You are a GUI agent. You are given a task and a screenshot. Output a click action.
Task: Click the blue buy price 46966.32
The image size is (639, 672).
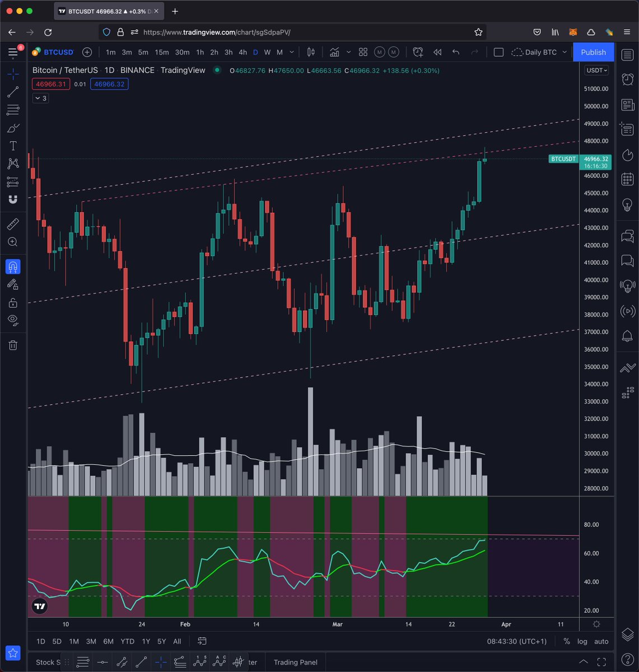coord(109,84)
